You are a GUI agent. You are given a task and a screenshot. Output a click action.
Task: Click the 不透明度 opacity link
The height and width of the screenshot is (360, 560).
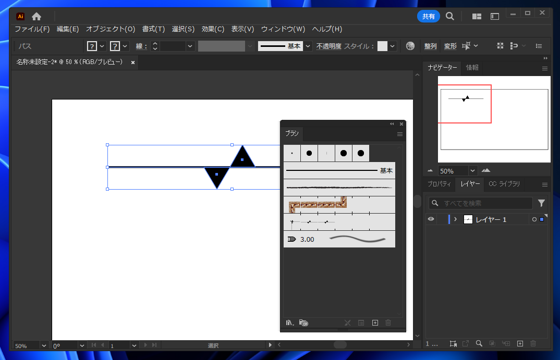coord(329,46)
